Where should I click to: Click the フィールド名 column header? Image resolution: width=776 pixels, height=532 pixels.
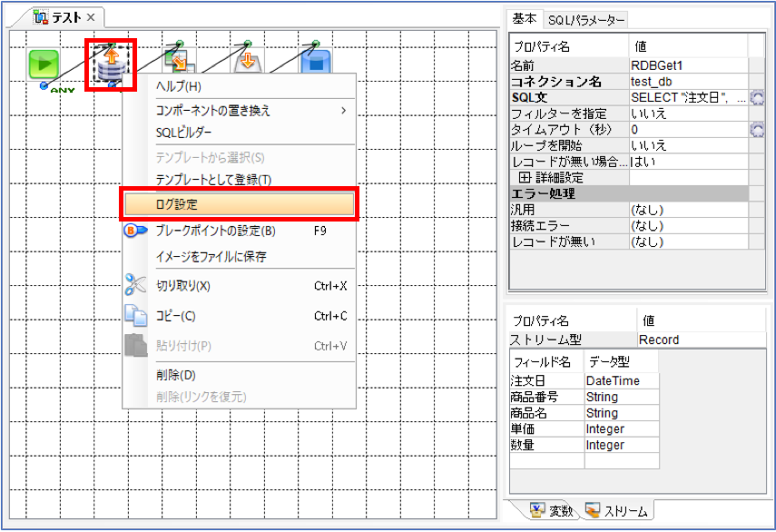[x=547, y=361]
